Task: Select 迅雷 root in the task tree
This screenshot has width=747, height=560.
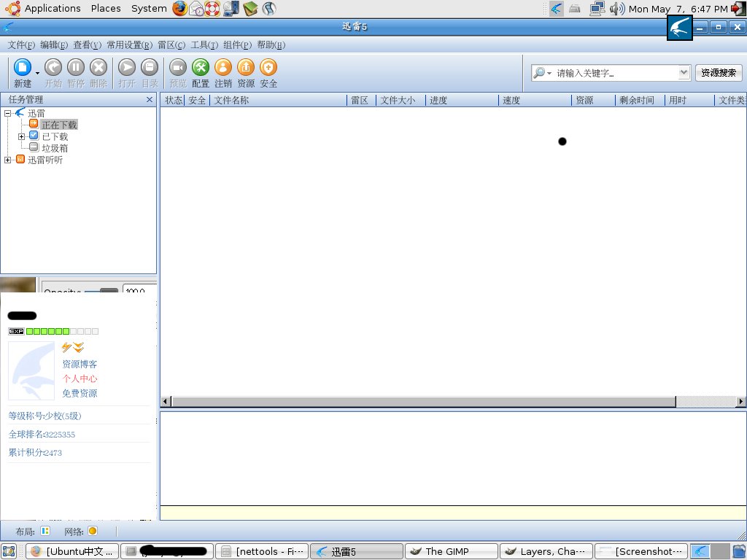Action: 36,113
